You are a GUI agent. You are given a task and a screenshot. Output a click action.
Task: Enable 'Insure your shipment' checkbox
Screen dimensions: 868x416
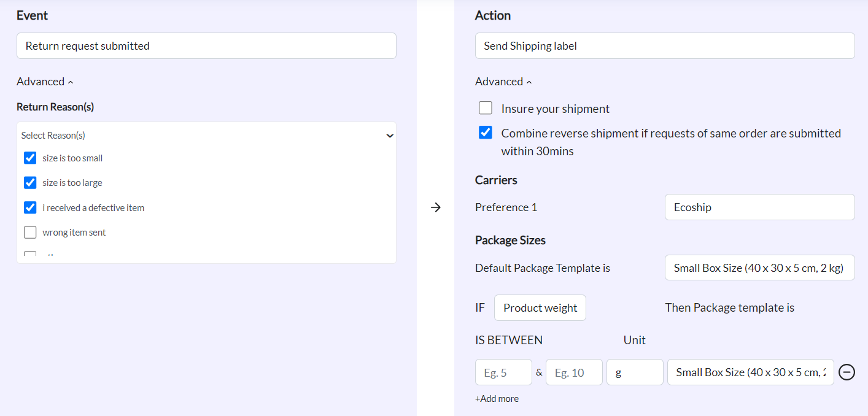(486, 109)
